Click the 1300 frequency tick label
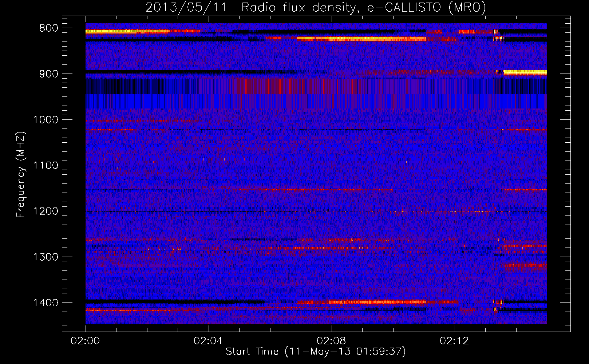Viewport: 589px width, 364px height. point(46,257)
